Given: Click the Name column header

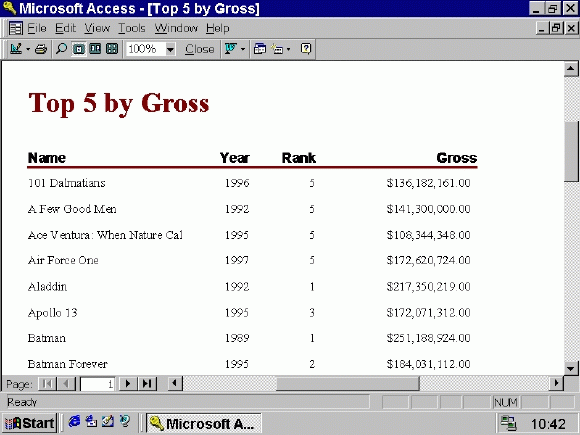Looking at the screenshot, I should [x=47, y=158].
